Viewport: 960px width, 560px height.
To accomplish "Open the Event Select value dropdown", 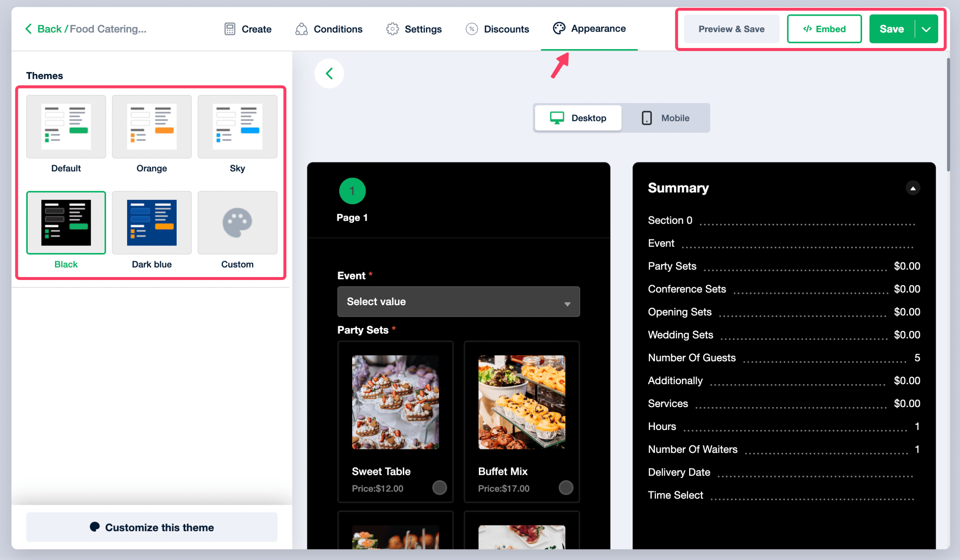I will [459, 301].
